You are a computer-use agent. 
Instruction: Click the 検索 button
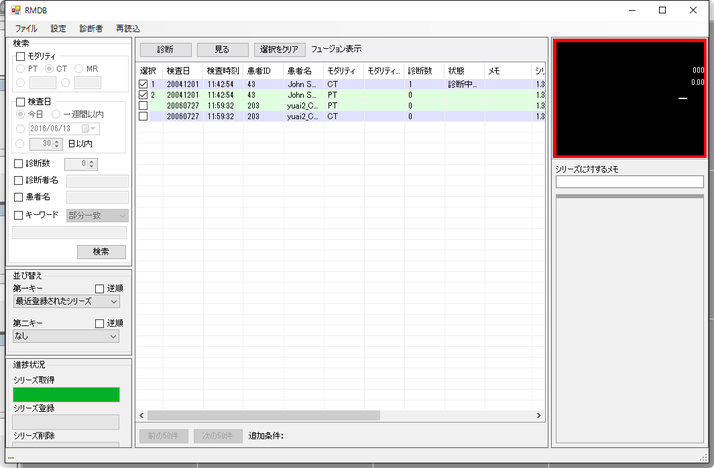pos(102,252)
